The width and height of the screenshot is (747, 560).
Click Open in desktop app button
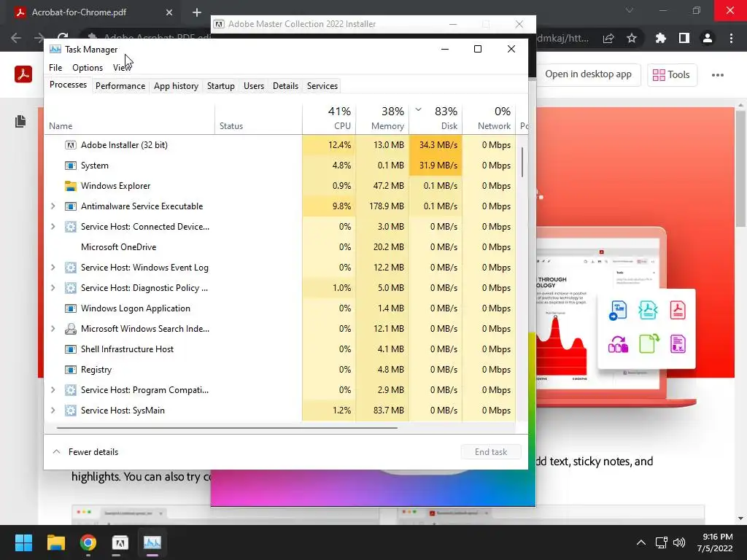tap(588, 74)
